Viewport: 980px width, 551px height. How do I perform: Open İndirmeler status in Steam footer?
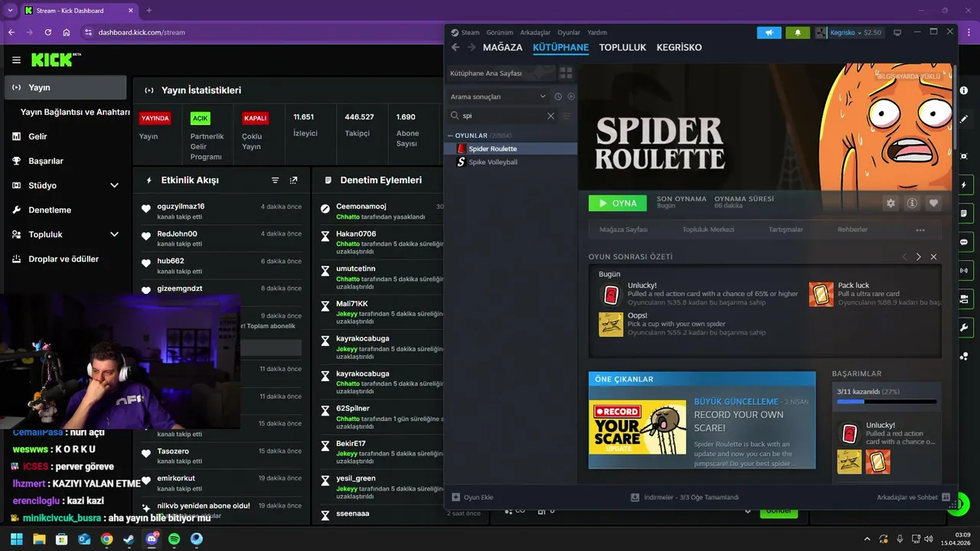click(684, 497)
